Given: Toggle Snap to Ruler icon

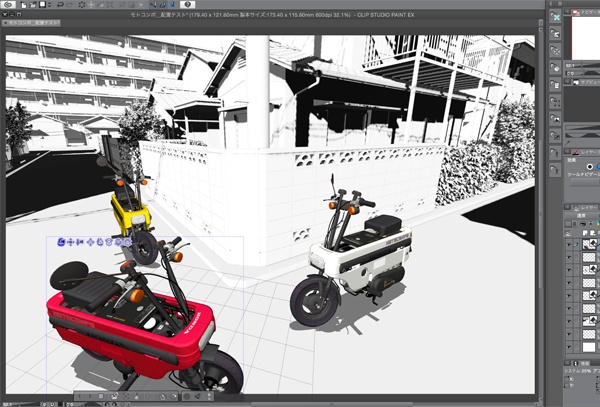Looking at the screenshot, I should click(x=153, y=5).
